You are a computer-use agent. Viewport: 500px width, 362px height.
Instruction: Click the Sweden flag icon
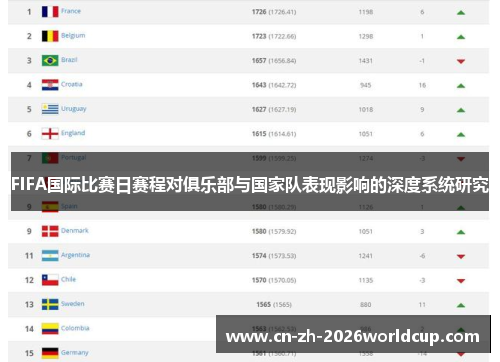pos(50,304)
